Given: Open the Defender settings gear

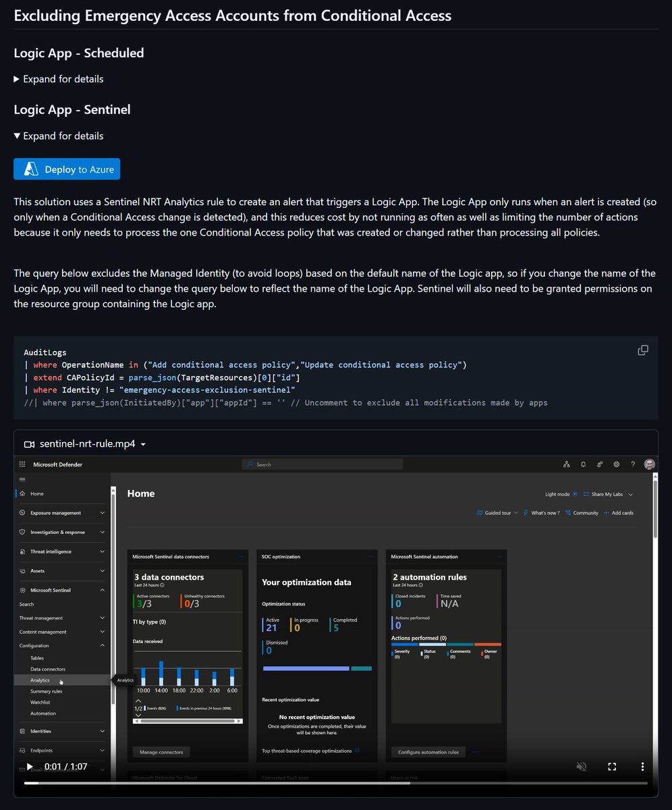Looking at the screenshot, I should pos(616,464).
